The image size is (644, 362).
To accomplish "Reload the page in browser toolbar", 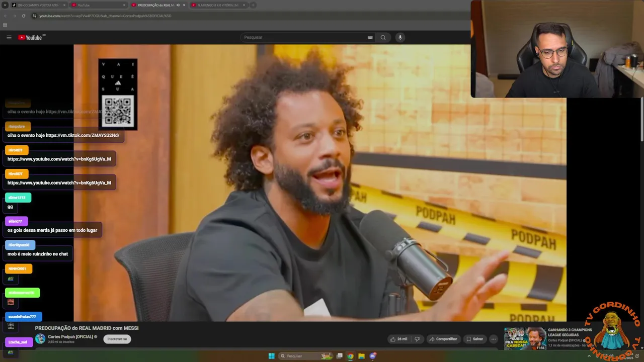I will (24, 16).
